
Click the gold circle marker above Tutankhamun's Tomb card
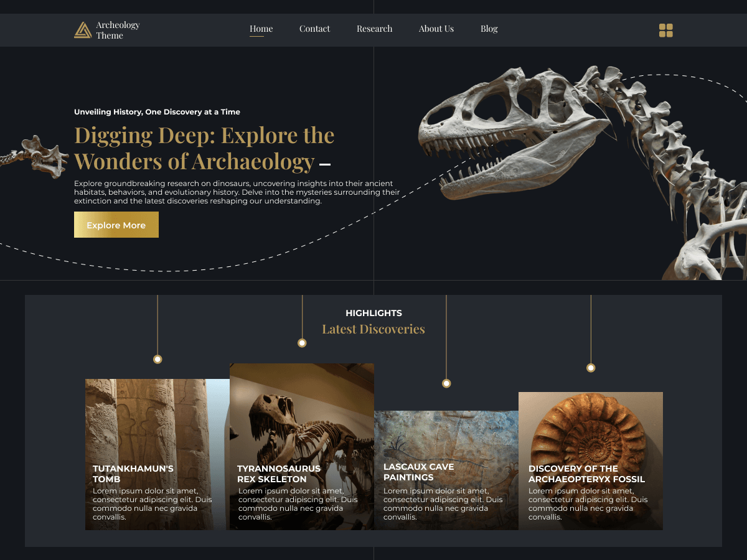tap(157, 359)
